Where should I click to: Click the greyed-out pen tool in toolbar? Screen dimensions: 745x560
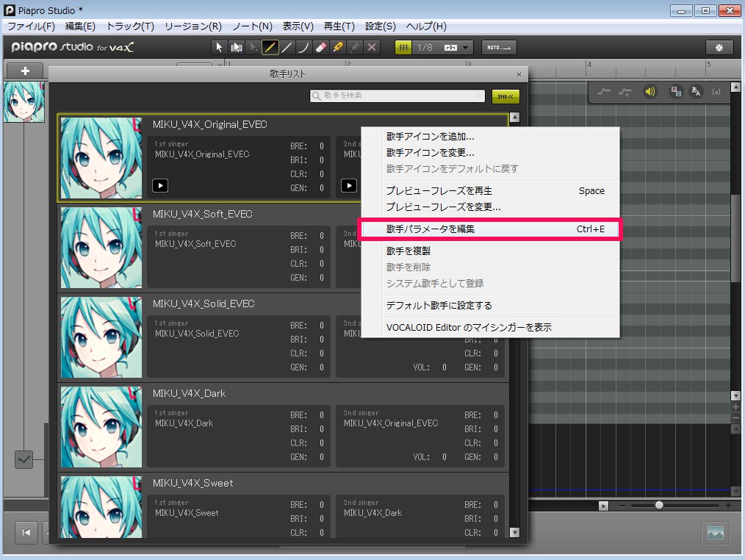(x=355, y=47)
